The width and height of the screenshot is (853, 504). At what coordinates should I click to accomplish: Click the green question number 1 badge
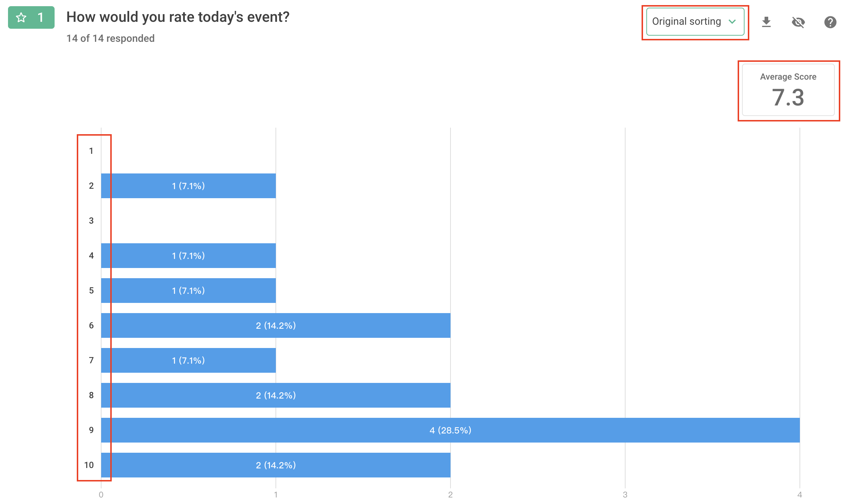(x=31, y=17)
